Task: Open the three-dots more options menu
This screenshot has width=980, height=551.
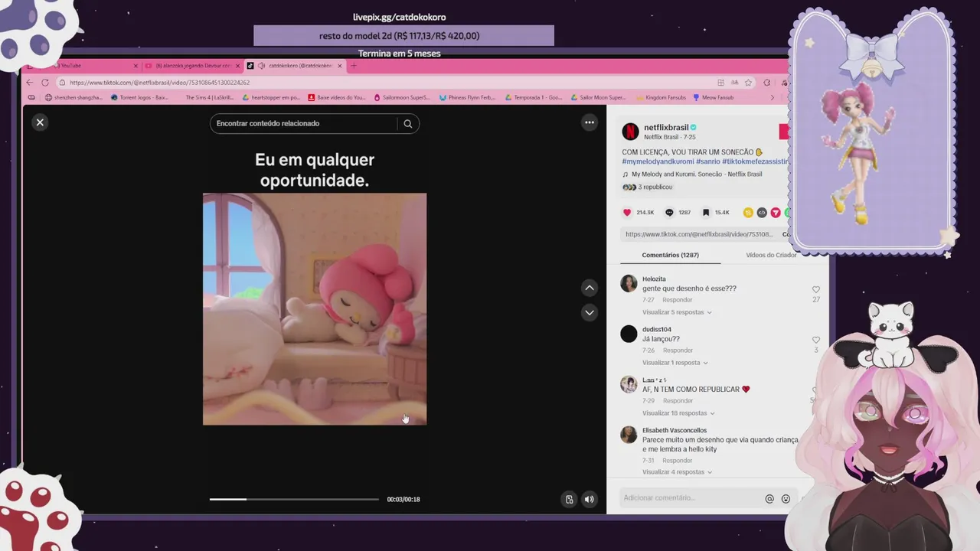Action: point(590,122)
